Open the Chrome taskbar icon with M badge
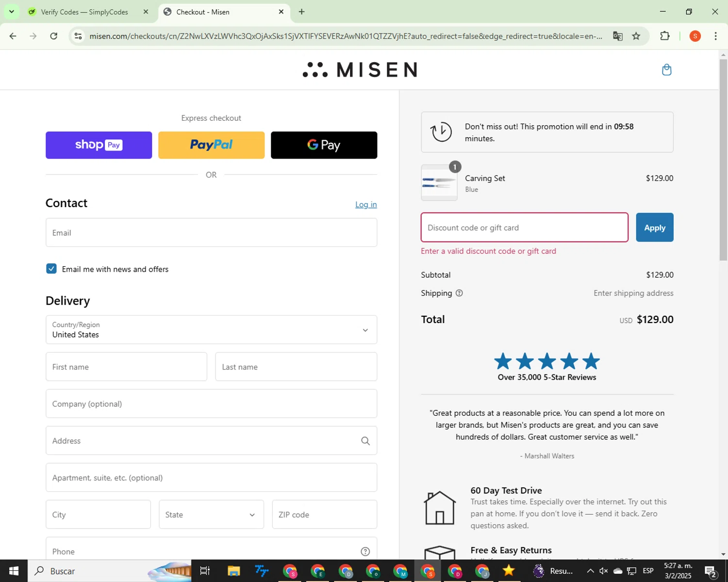Viewport: 728px width, 582px height. 400,571
